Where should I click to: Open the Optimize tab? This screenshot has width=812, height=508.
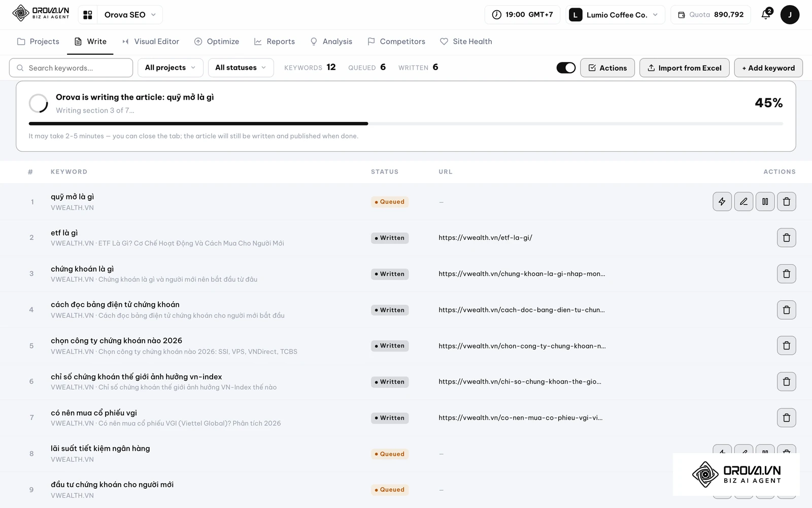tap(217, 42)
